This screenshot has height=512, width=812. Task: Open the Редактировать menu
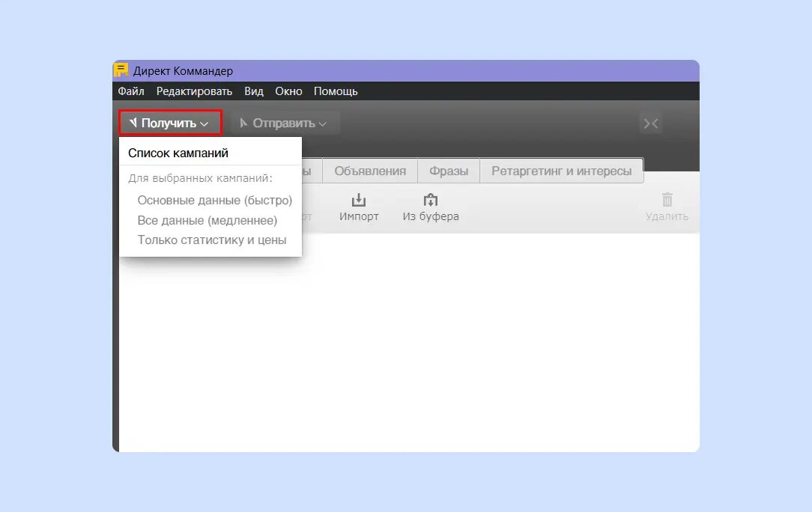(x=194, y=91)
